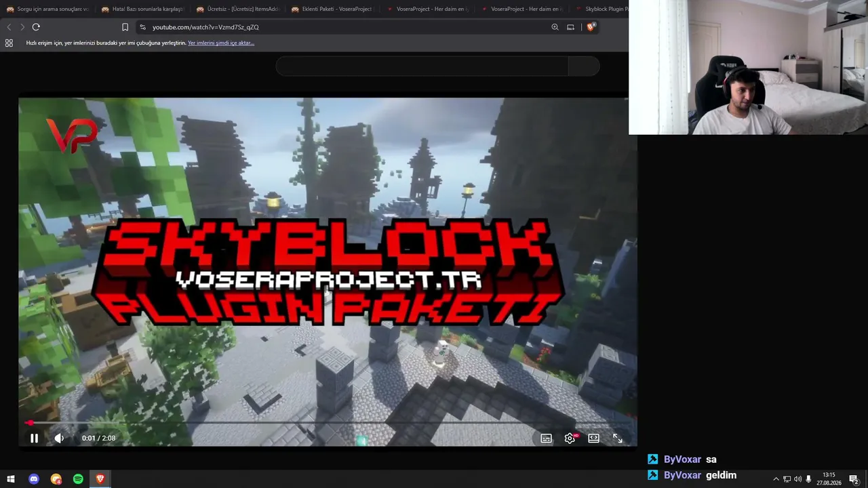This screenshot has width=868, height=488.
Task: Bookmark this page with the bookmark icon
Action: (x=125, y=27)
